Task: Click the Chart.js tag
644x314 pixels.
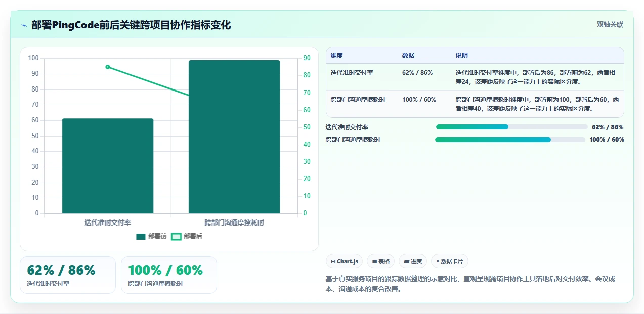Action: click(344, 261)
